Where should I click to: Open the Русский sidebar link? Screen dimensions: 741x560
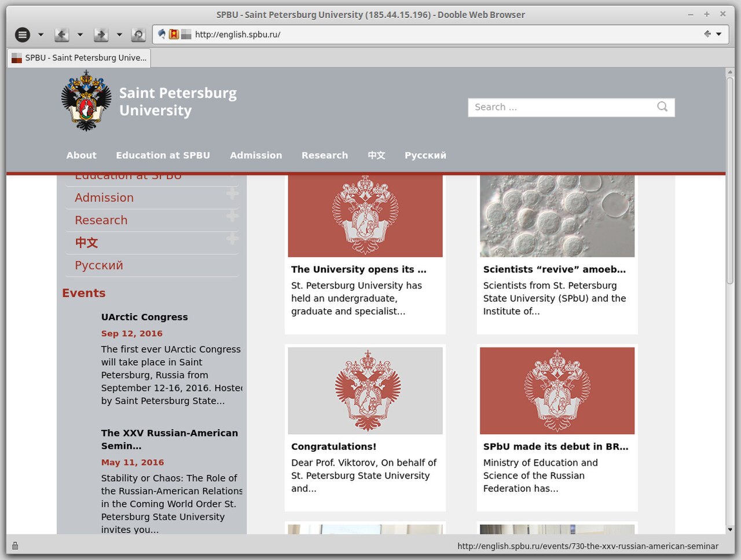(x=99, y=265)
